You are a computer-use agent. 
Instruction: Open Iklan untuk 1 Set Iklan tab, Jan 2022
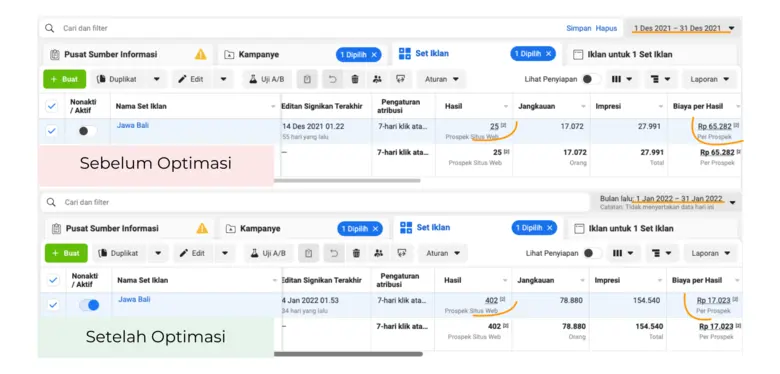tap(653, 228)
